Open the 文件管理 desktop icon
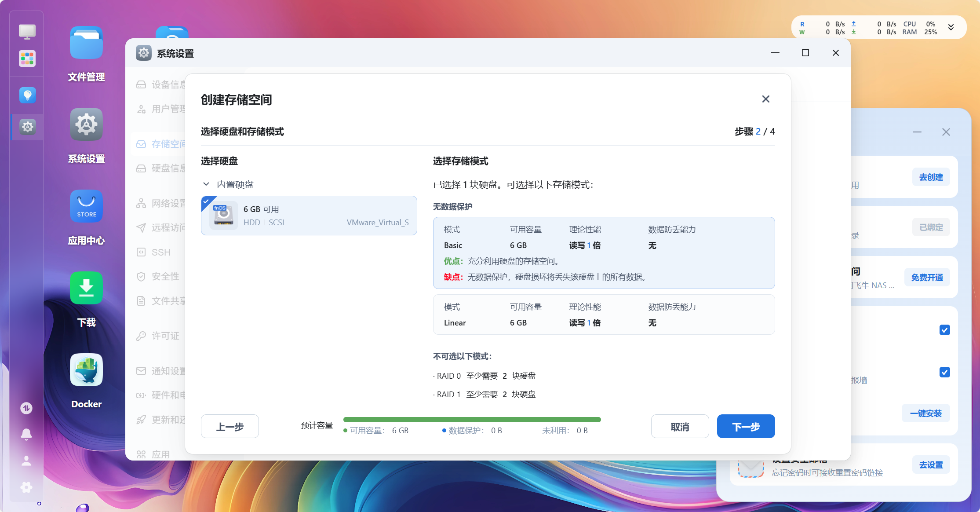This screenshot has height=512, width=980. click(86, 43)
